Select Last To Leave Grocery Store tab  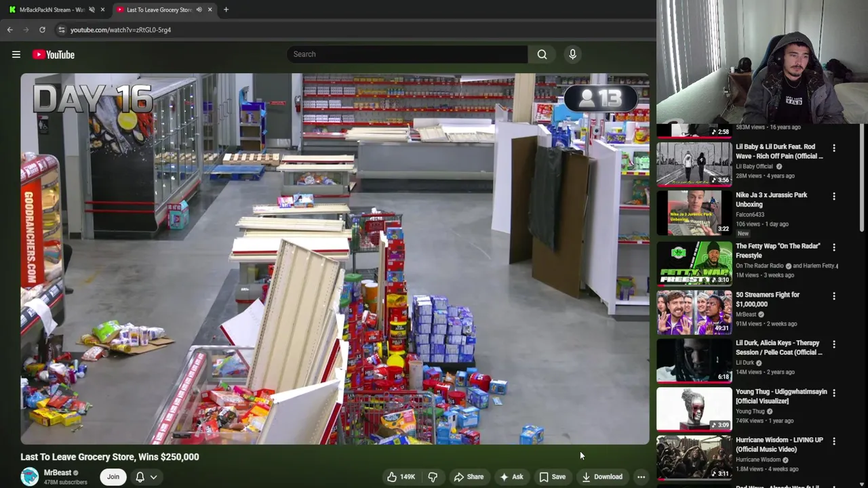click(x=159, y=9)
